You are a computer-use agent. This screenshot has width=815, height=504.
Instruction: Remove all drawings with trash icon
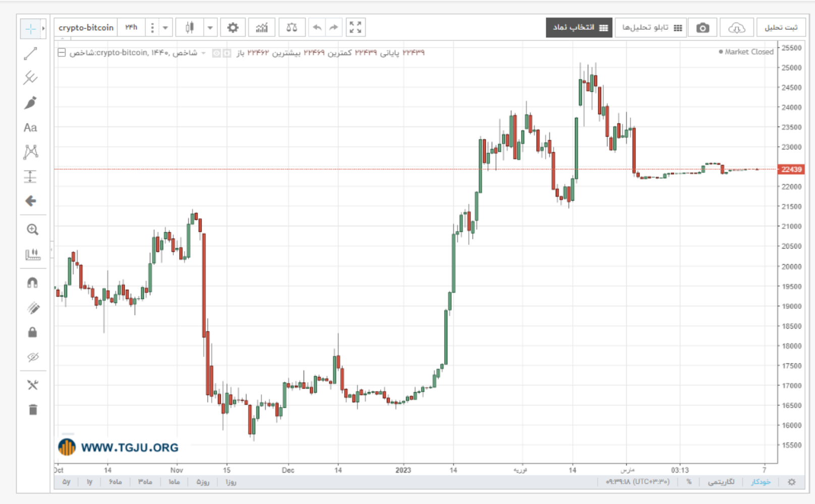33,410
